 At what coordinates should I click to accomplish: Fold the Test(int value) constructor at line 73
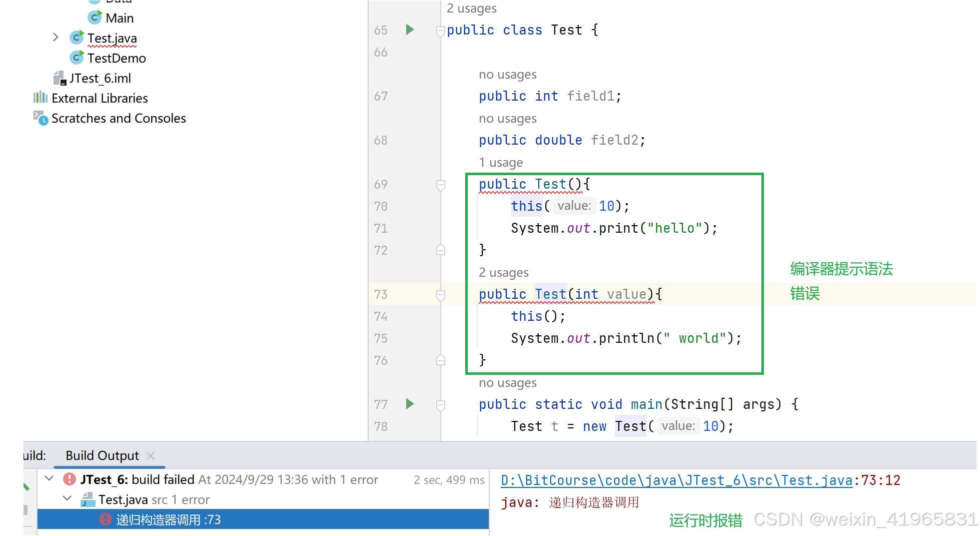(x=440, y=295)
